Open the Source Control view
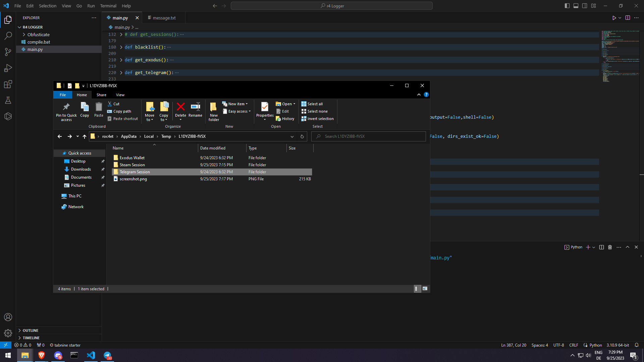Screen dimensions: 644x362 pos(8,52)
